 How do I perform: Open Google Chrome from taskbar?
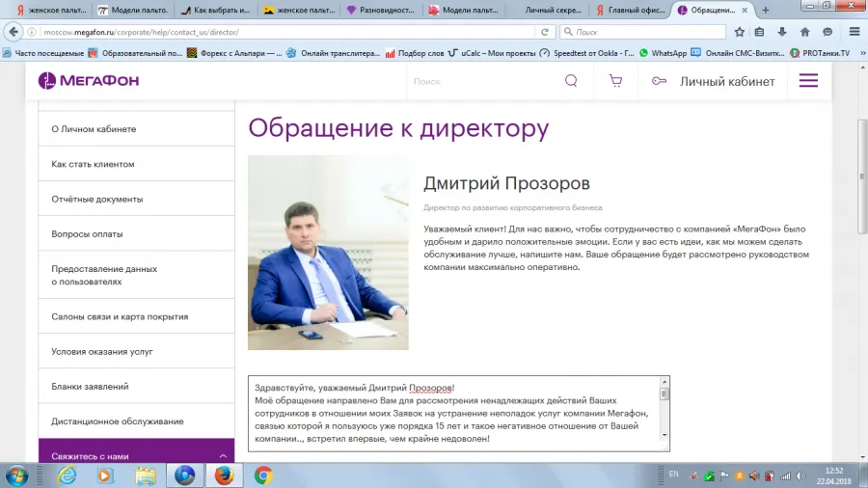(x=263, y=475)
